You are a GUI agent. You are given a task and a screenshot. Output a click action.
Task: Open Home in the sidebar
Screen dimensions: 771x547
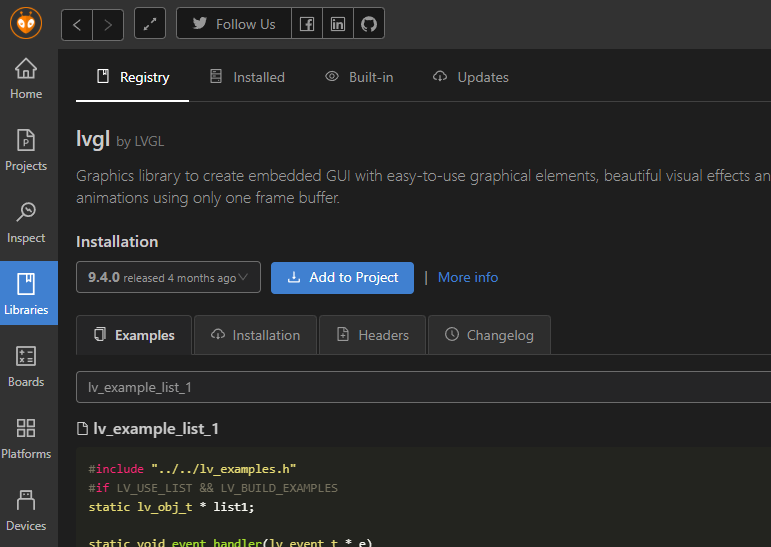[x=26, y=79]
